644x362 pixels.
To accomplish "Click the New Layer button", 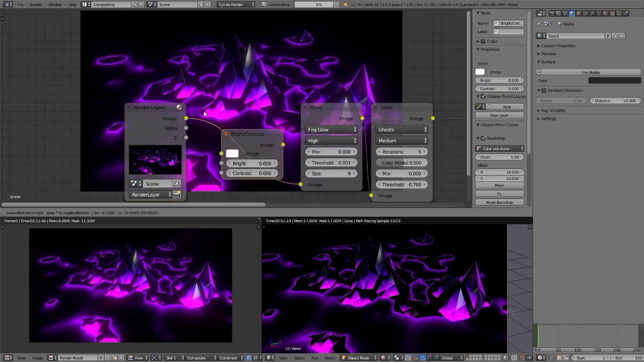I will (x=500, y=115).
